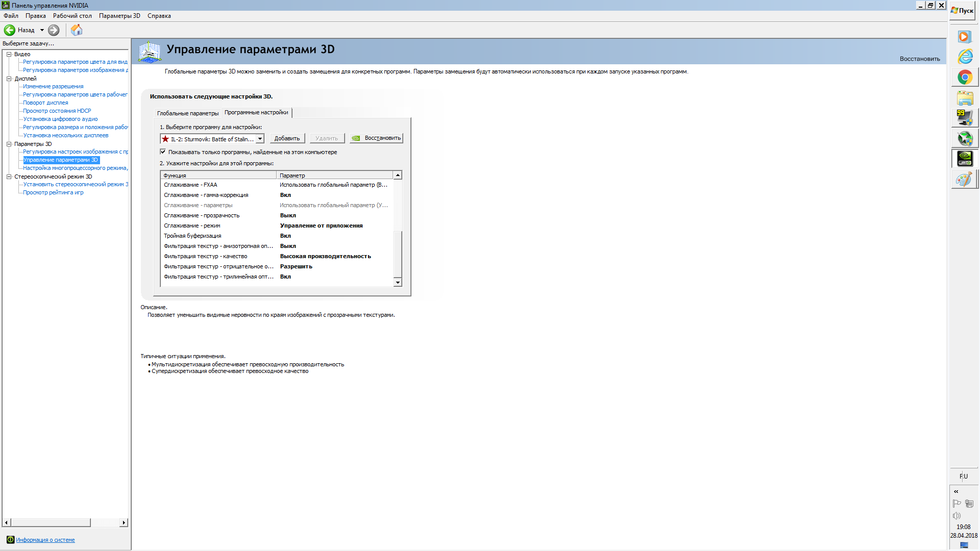Click the Paint palette taskbar icon

pos(964,180)
